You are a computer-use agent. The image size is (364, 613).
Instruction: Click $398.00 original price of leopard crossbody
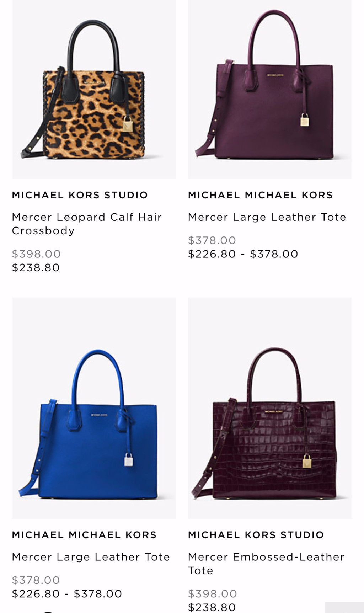pyautogui.click(x=36, y=254)
